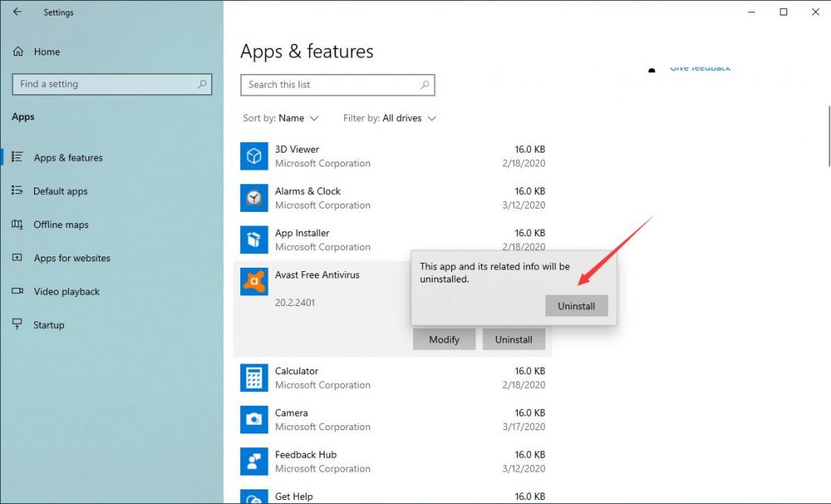Open Offline maps section
This screenshot has width=831, height=504.
click(x=61, y=225)
